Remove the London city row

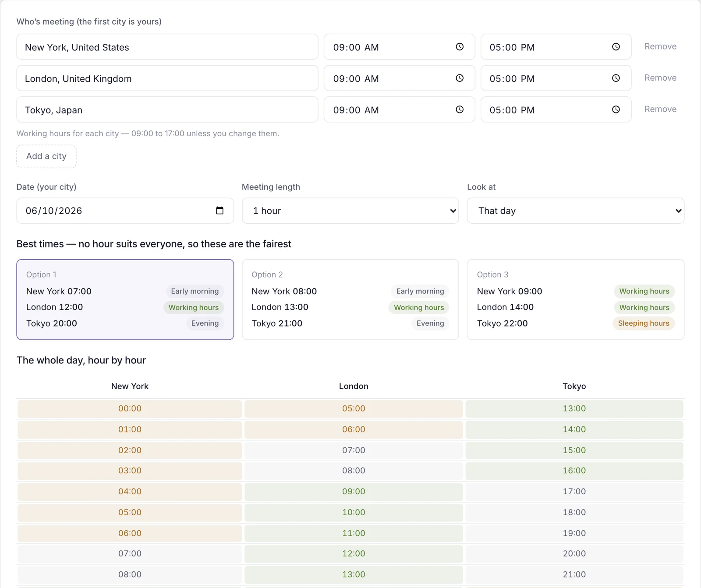(660, 78)
